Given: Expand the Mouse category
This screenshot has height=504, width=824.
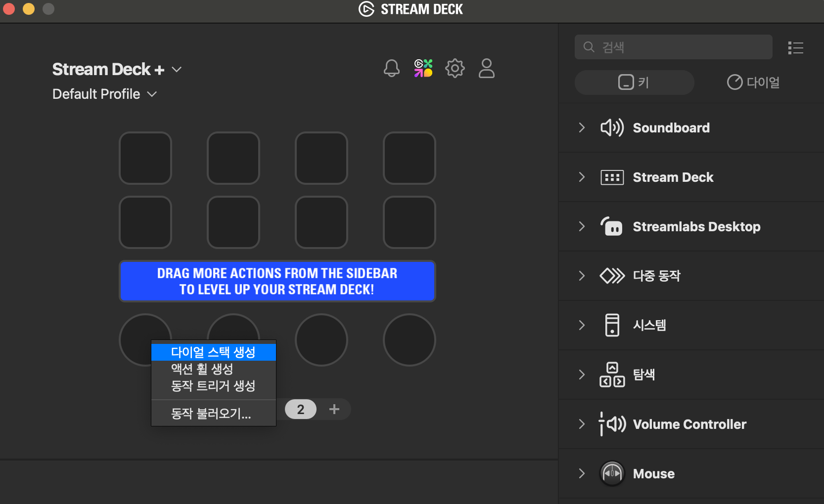Looking at the screenshot, I should point(582,473).
